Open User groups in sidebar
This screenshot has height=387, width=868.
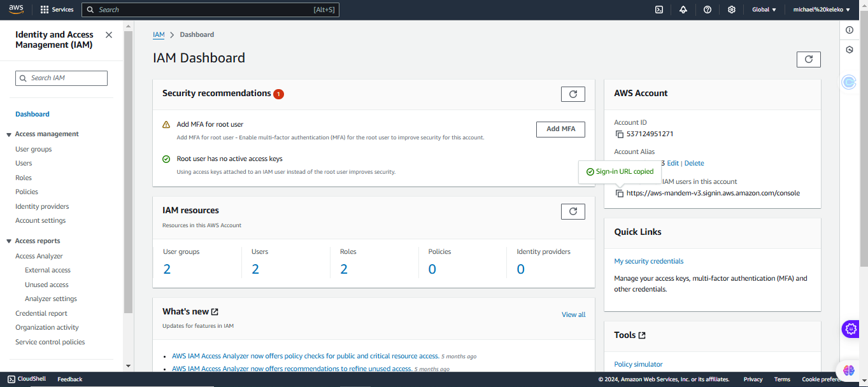pyautogui.click(x=34, y=149)
